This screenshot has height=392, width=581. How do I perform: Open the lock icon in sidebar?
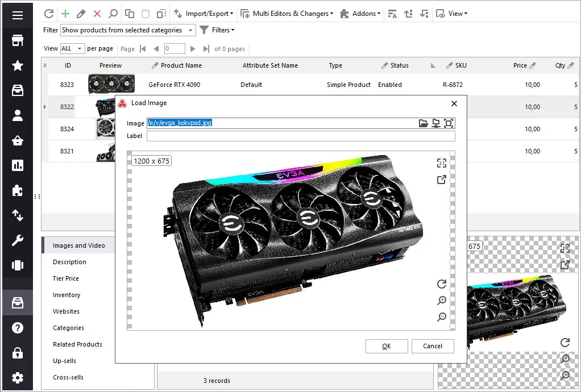[18, 353]
